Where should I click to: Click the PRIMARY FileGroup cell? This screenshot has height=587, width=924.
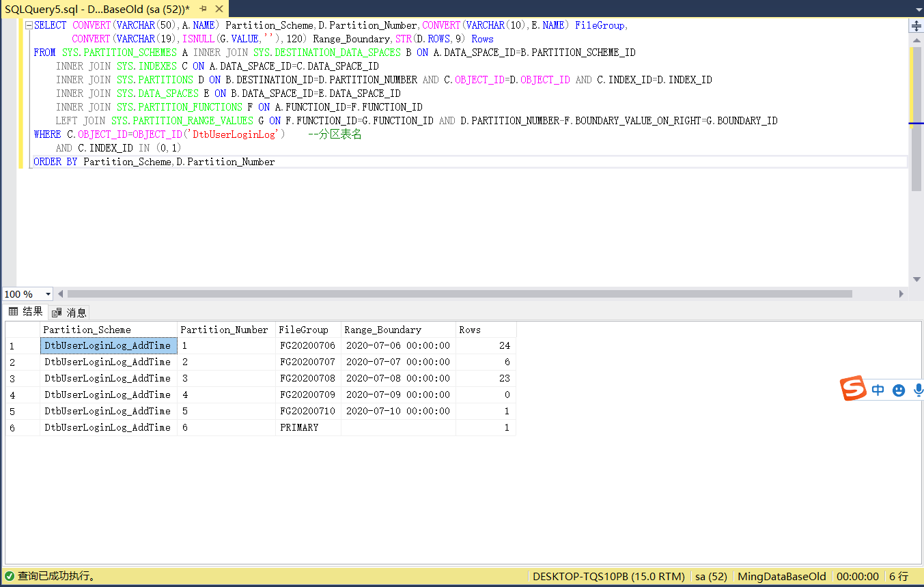click(309, 427)
